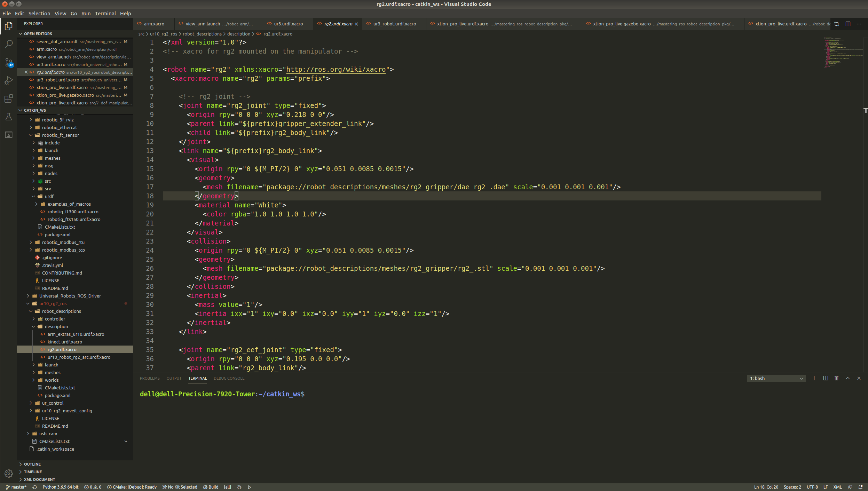The image size is (868, 491).
Task: Open Source Control view with 42 badge
Action: [9, 62]
